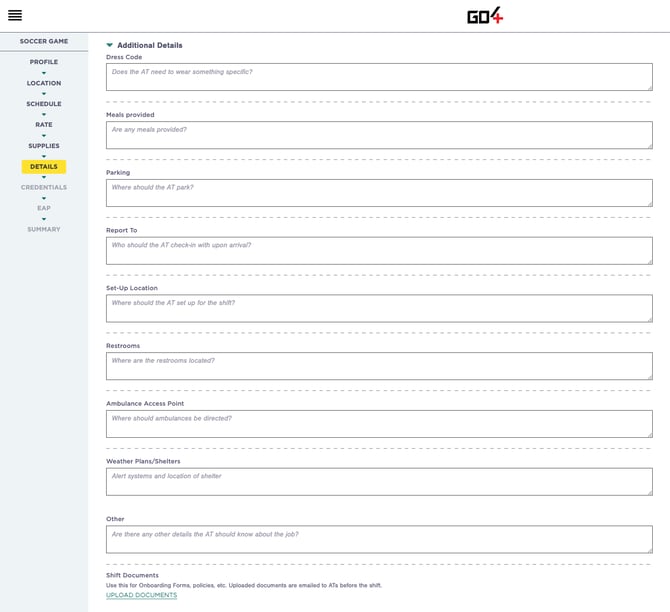Focus the Dress Code text box
Viewport: 670px width, 612px height.
[379, 77]
